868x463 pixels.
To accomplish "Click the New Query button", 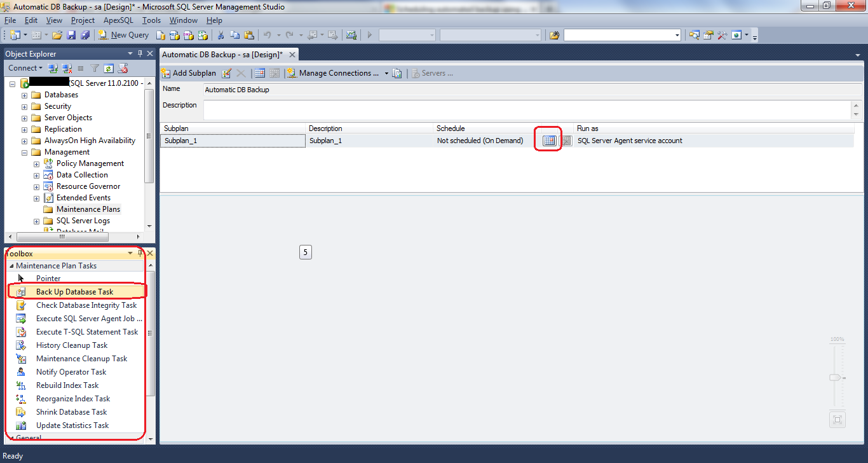I will [124, 35].
